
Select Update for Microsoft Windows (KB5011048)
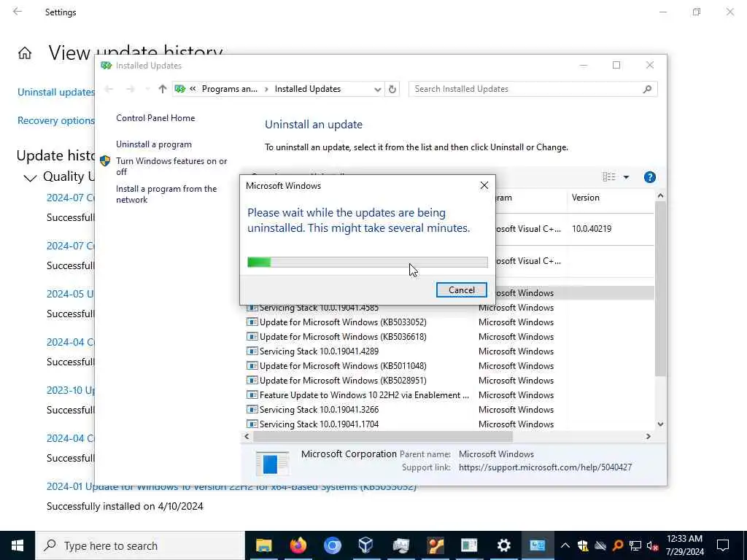343,366
